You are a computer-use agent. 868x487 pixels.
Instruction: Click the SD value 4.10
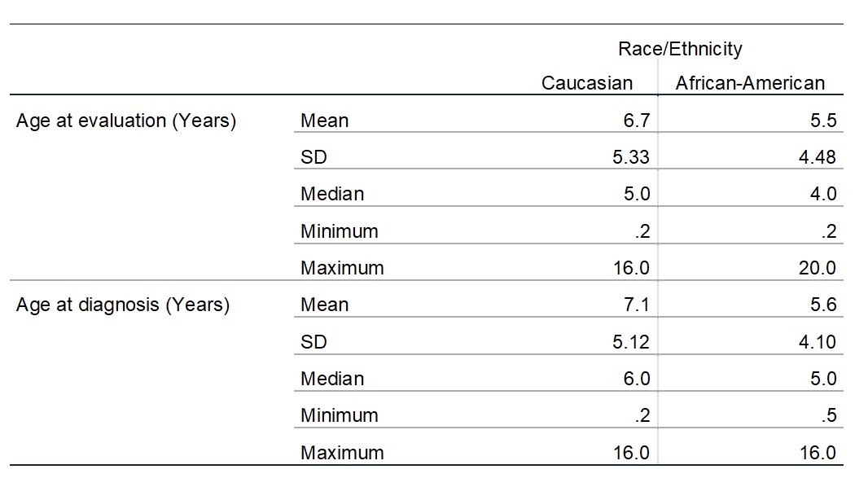818,342
